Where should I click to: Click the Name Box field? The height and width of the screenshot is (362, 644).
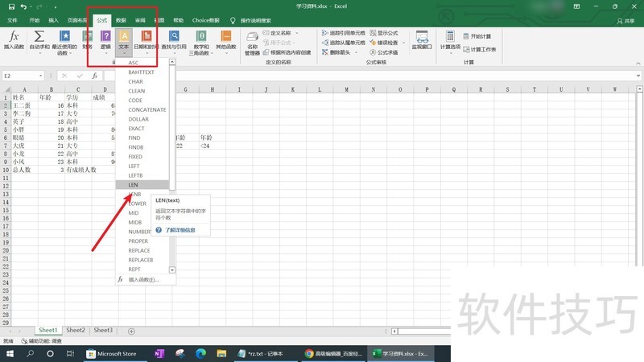pos(19,76)
